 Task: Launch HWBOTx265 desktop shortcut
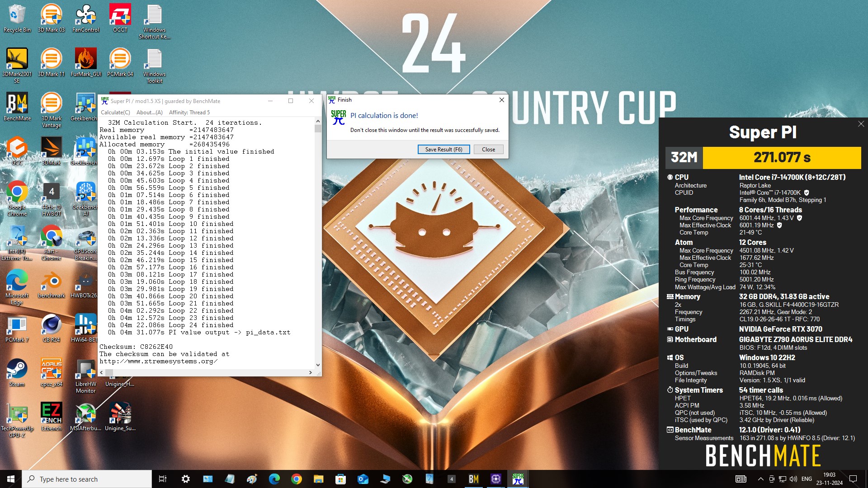(85, 284)
